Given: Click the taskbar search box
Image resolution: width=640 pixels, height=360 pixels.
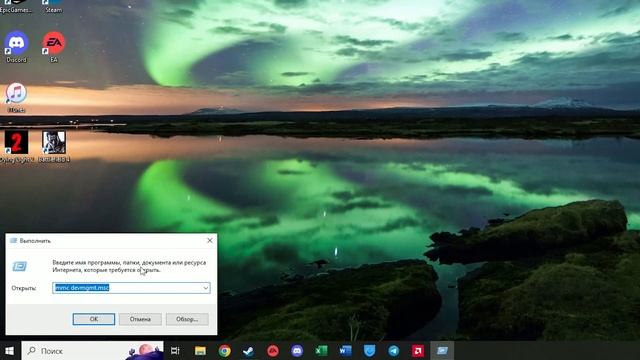Looking at the screenshot, I should (92, 351).
